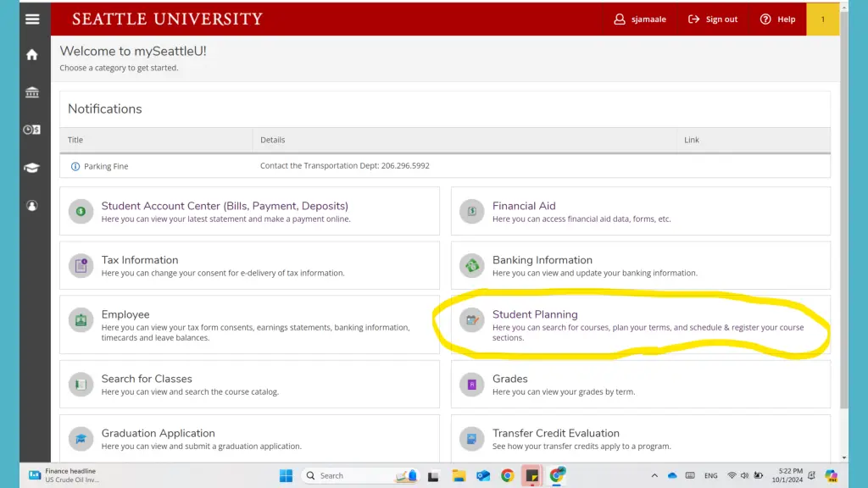Click the Grades icon
The image size is (868, 488).
(471, 384)
